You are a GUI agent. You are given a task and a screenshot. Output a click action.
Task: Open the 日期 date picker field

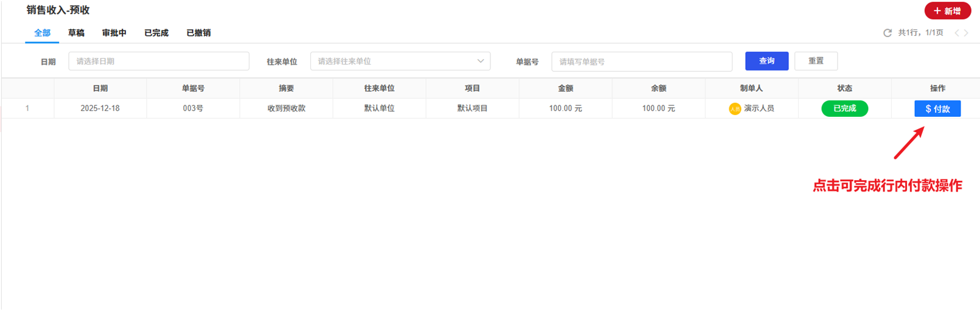click(x=158, y=61)
